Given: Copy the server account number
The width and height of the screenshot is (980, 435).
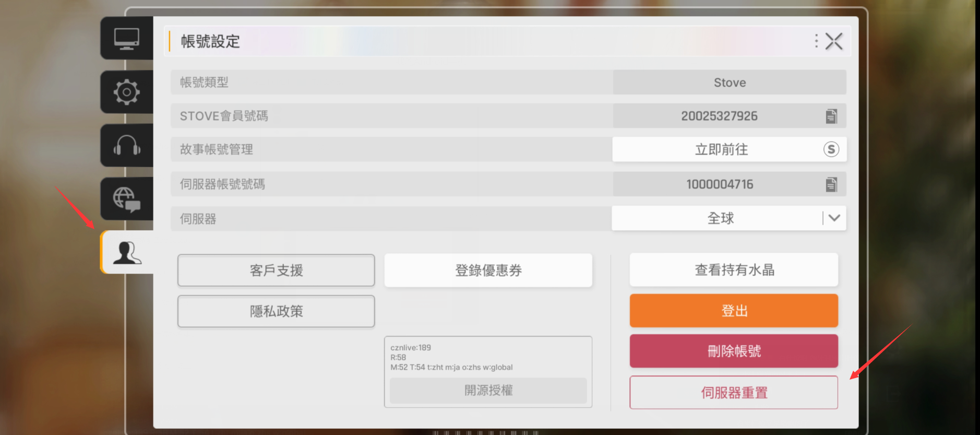Looking at the screenshot, I should coord(831,184).
